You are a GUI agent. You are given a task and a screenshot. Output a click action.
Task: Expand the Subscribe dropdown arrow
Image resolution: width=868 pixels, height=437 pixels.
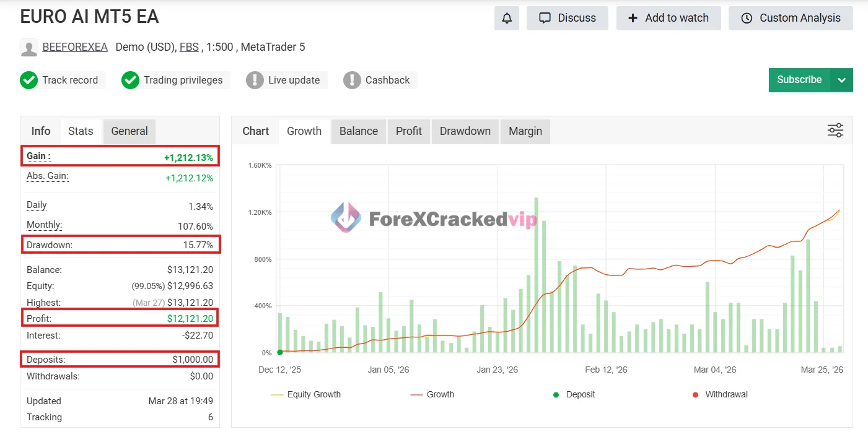(841, 80)
